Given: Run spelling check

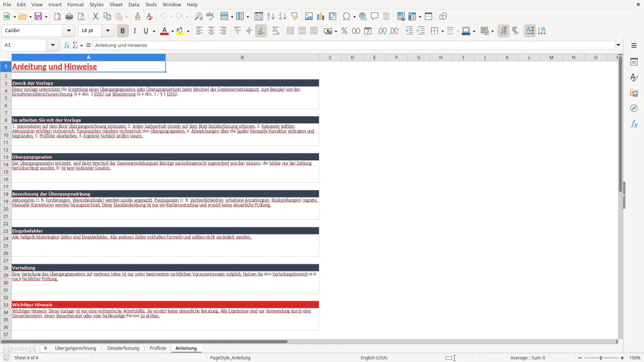Looking at the screenshot, I should (210, 17).
